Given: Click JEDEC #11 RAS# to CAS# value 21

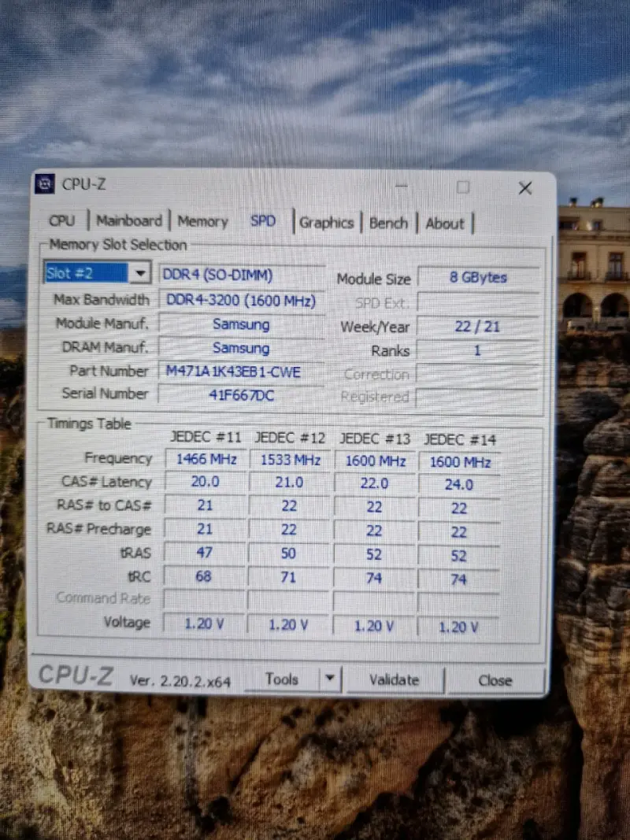Looking at the screenshot, I should click(x=206, y=505).
